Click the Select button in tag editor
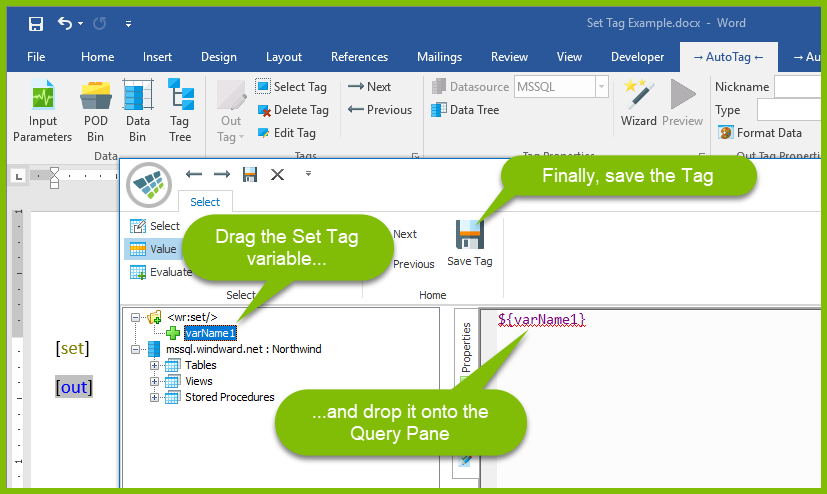This screenshot has width=827, height=494. 155,226
